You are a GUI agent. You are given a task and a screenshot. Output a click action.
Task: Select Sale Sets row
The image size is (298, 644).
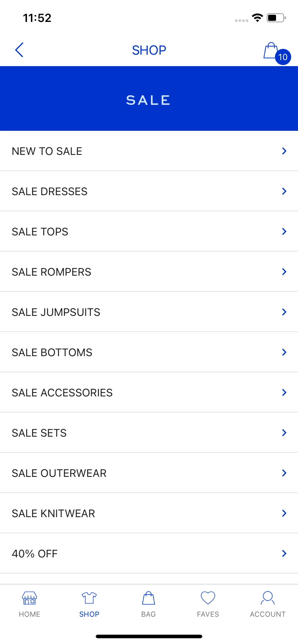coord(149,433)
